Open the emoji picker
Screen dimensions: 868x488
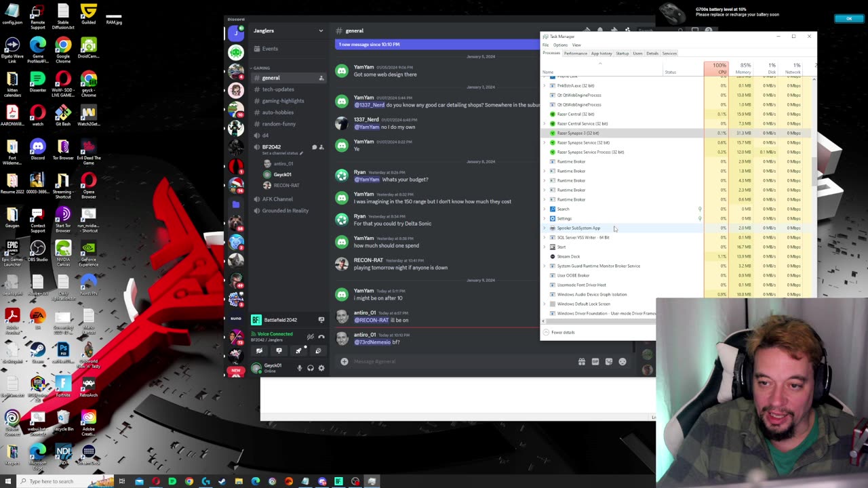[623, 362]
